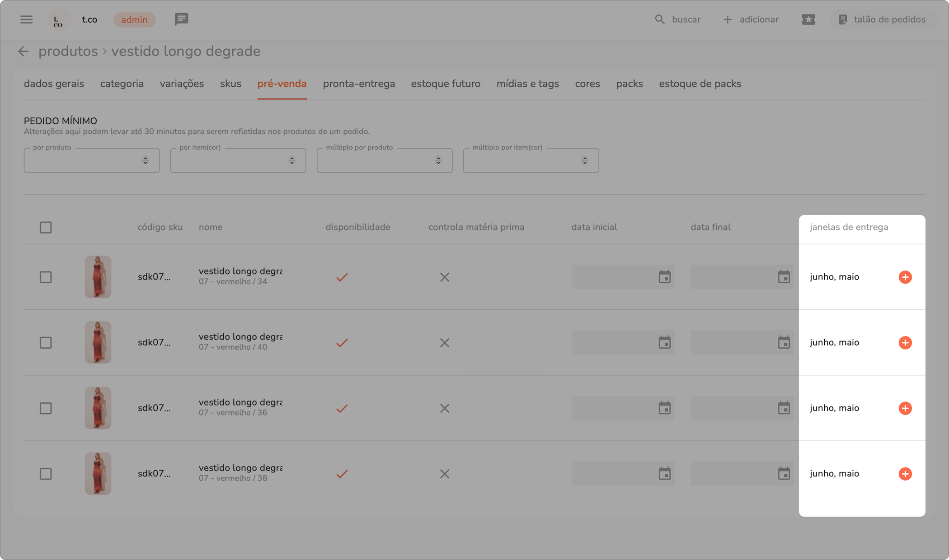Open the hamburger menu icon
This screenshot has height=560, width=949.
(26, 19)
